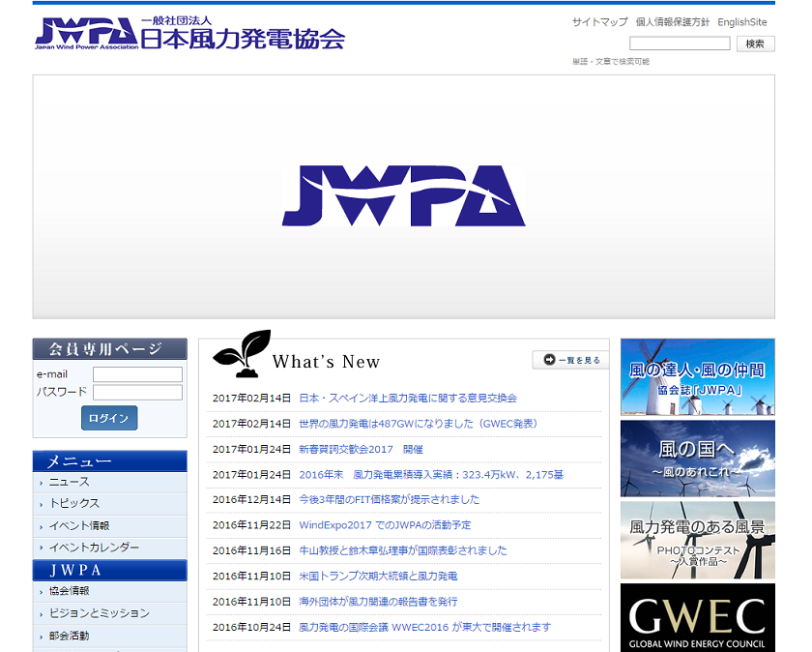
Task: Click the date 2017年02月14日 on first news row
Action: coord(251,398)
